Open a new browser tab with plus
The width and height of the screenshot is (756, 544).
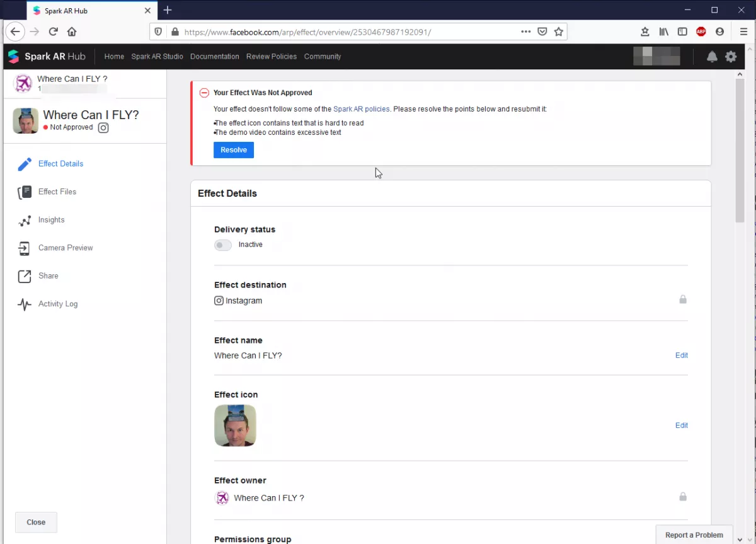point(168,10)
